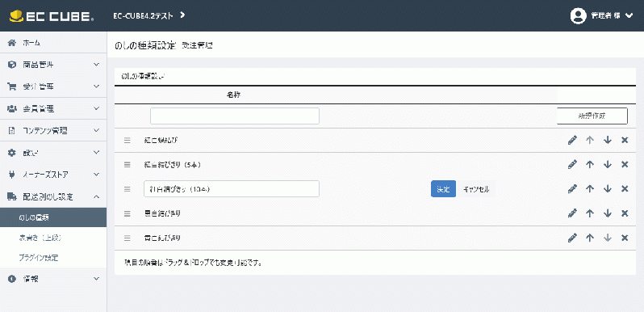Screen dimensions: 644x312
Task: Click the empty name input field
Action: click(x=235, y=116)
